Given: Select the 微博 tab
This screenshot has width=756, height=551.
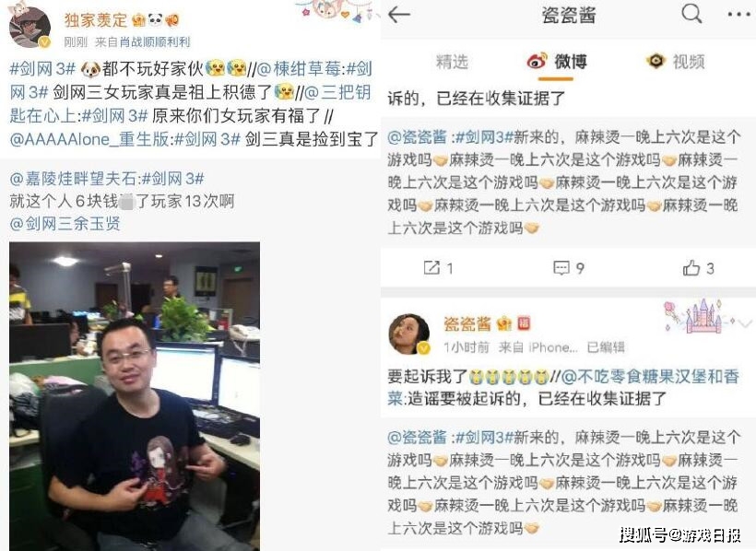Looking at the screenshot, I should (x=556, y=62).
